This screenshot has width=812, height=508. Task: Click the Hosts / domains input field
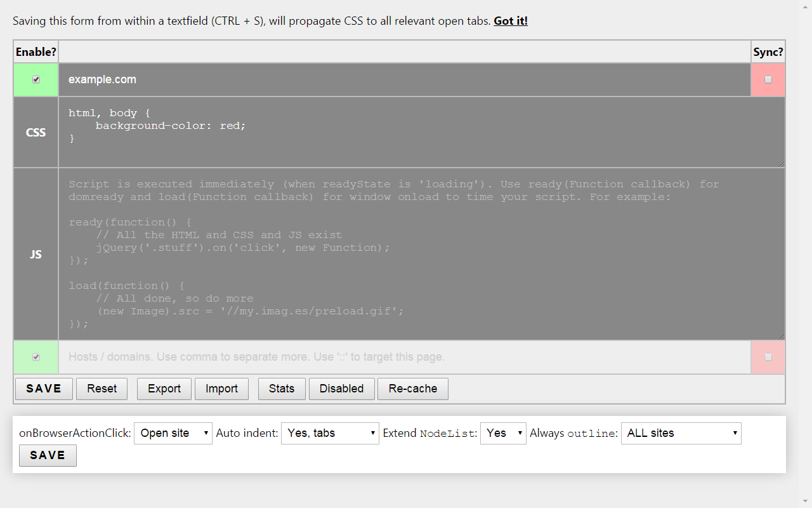pyautogui.click(x=405, y=357)
